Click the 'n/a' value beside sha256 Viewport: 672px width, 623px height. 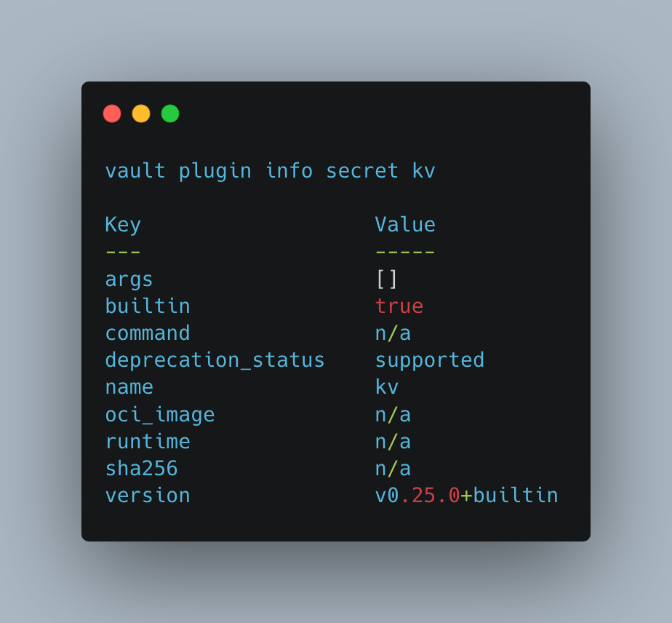[x=393, y=469]
